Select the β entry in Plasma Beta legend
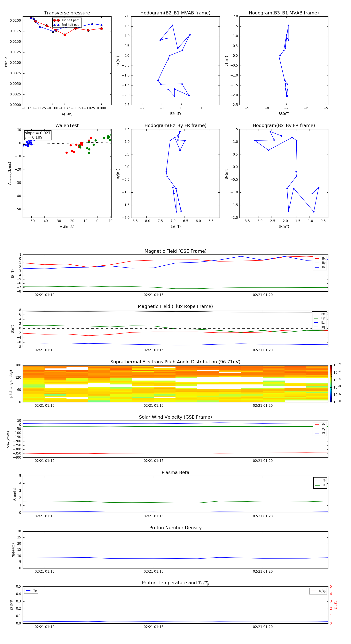The height and width of the screenshot is (644, 351). [320, 485]
